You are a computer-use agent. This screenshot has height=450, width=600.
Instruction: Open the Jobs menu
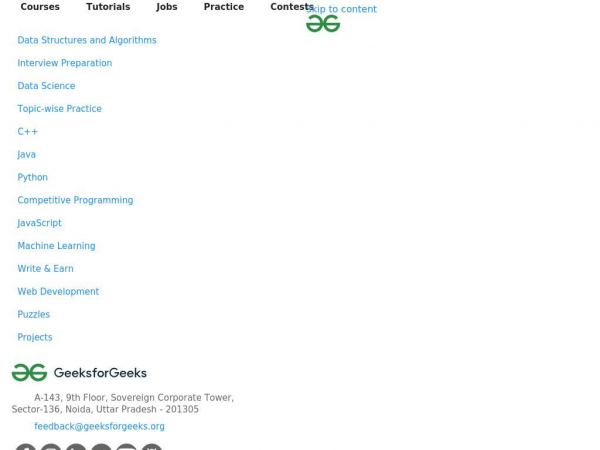[167, 7]
